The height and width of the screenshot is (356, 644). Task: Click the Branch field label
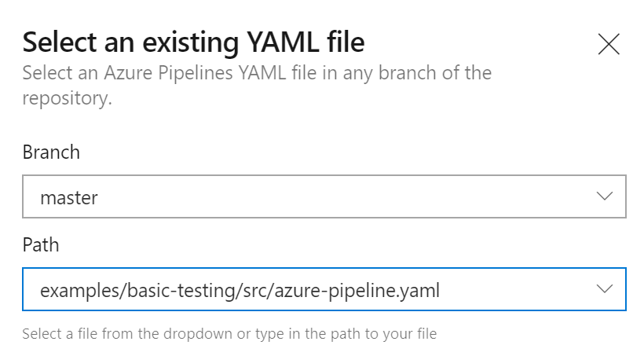[51, 152]
